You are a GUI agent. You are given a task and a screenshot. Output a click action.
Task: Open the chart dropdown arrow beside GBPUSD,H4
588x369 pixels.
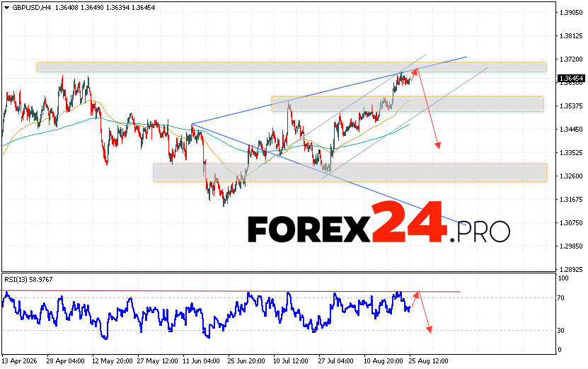click(6, 8)
